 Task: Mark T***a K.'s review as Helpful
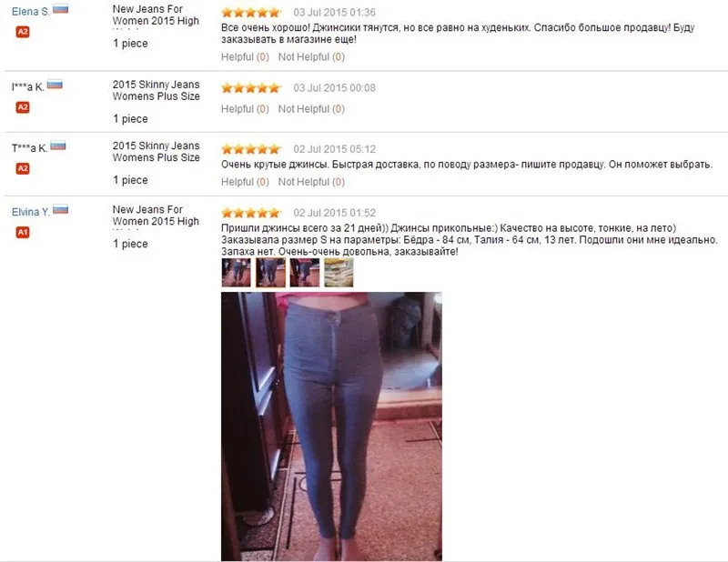(x=245, y=182)
